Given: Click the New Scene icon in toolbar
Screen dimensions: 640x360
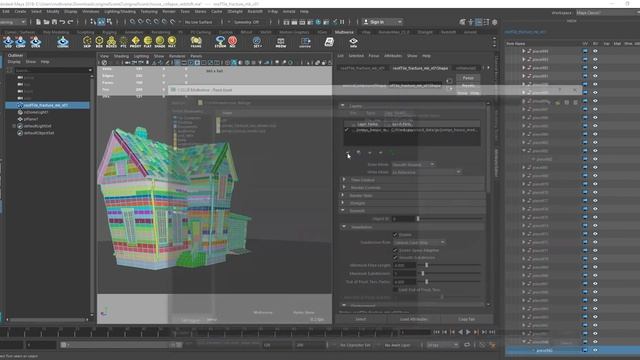Looking at the screenshot, I should (38, 22).
